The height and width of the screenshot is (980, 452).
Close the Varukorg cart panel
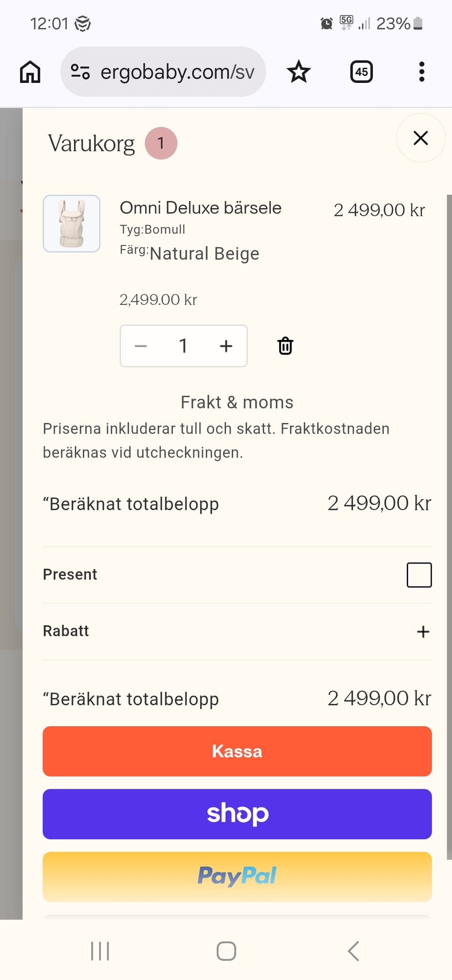(x=420, y=138)
